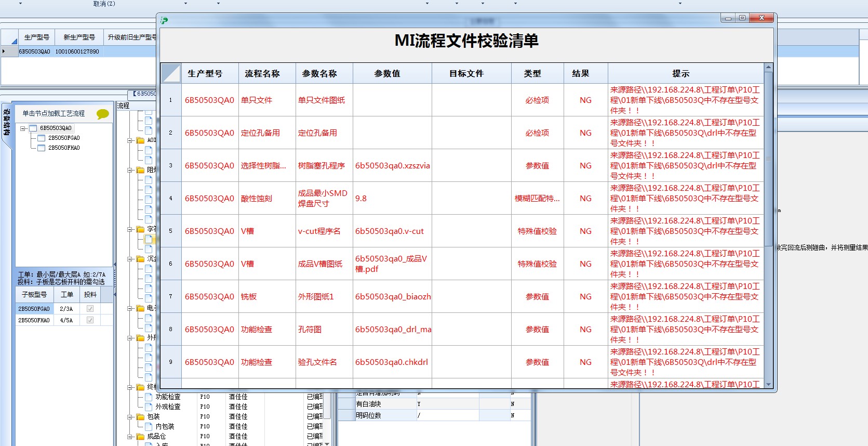This screenshot has width=868, height=446.
Task: Click the 6b50503qa0.chkdrl value cell
Action: pyautogui.click(x=392, y=362)
